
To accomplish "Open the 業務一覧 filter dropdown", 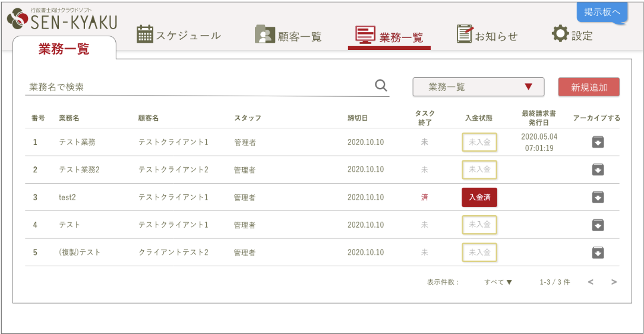I will tap(478, 87).
